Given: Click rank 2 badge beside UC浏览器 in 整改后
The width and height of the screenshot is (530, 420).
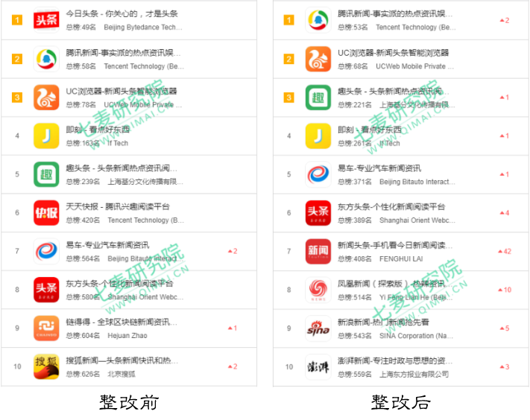Looking at the screenshot, I should 288,59.
